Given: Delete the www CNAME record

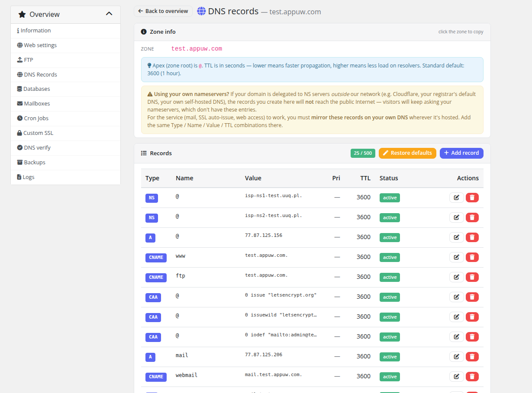Looking at the screenshot, I should (472, 257).
